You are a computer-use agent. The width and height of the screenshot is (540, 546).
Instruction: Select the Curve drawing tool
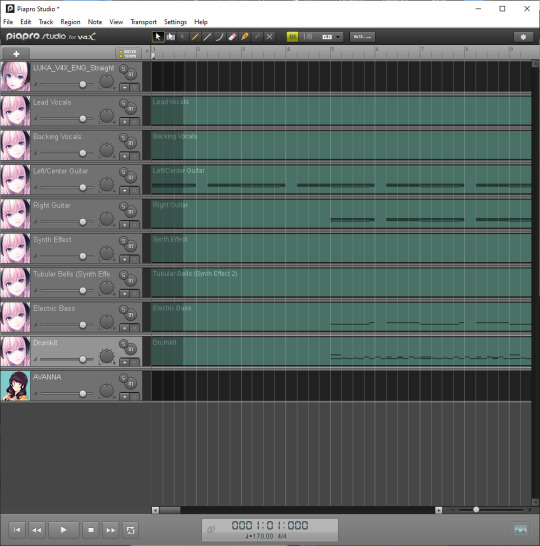(x=219, y=37)
